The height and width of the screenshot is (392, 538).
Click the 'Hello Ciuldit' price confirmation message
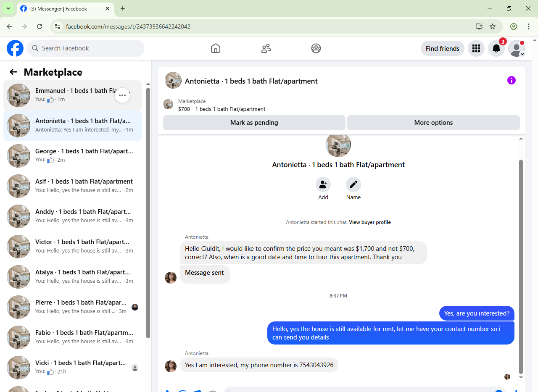303,253
